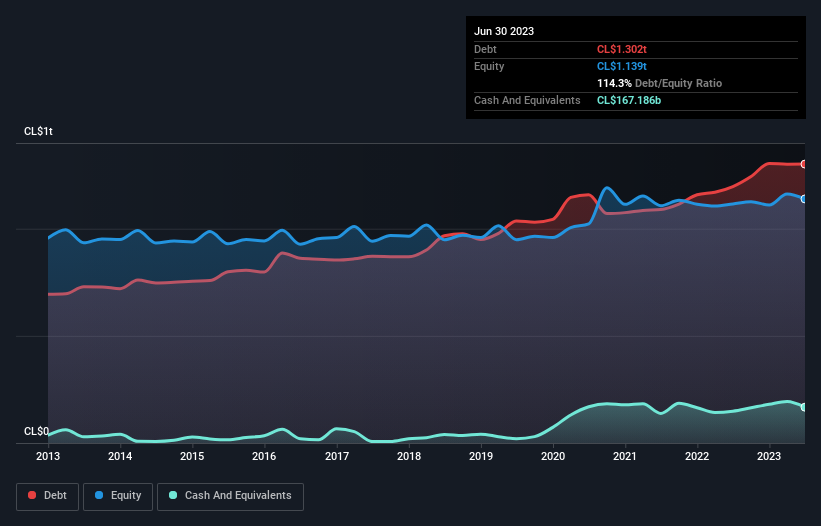Click the 2022 axis label
Viewport: 821px width, 526px height.
[x=697, y=456]
